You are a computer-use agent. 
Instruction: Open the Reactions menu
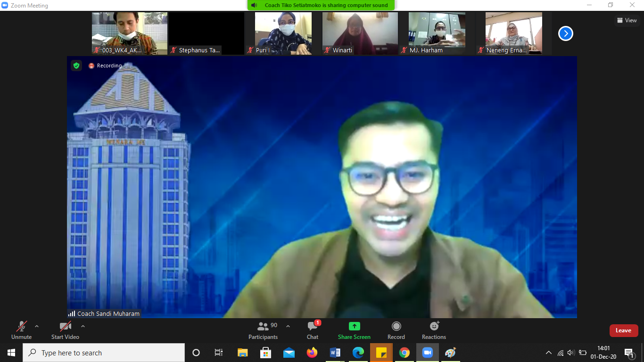[434, 330]
